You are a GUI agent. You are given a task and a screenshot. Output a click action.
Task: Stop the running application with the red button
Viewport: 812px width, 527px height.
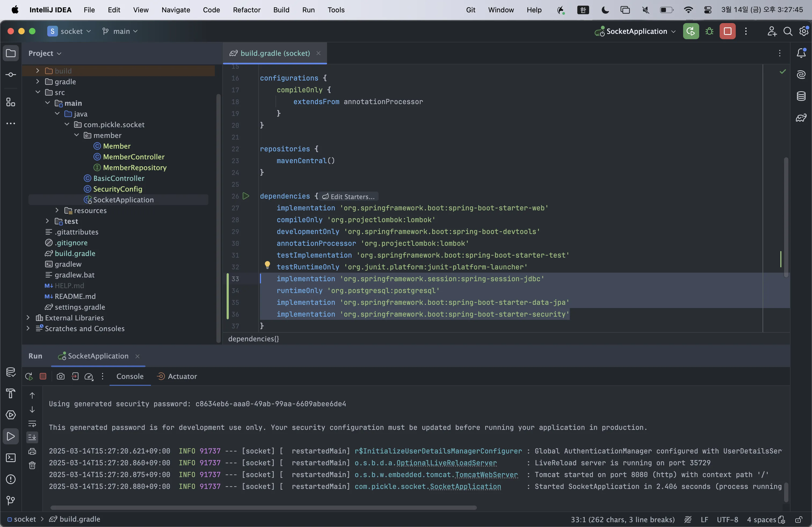click(727, 31)
